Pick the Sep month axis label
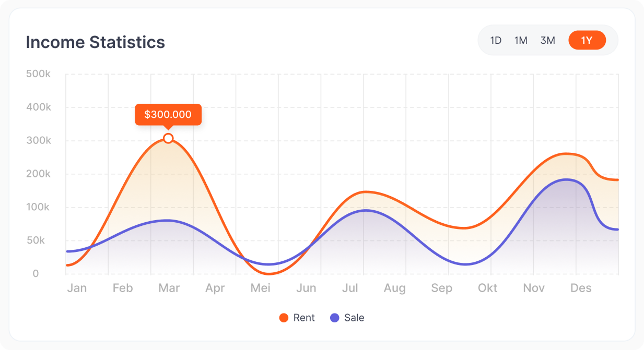 (x=442, y=288)
